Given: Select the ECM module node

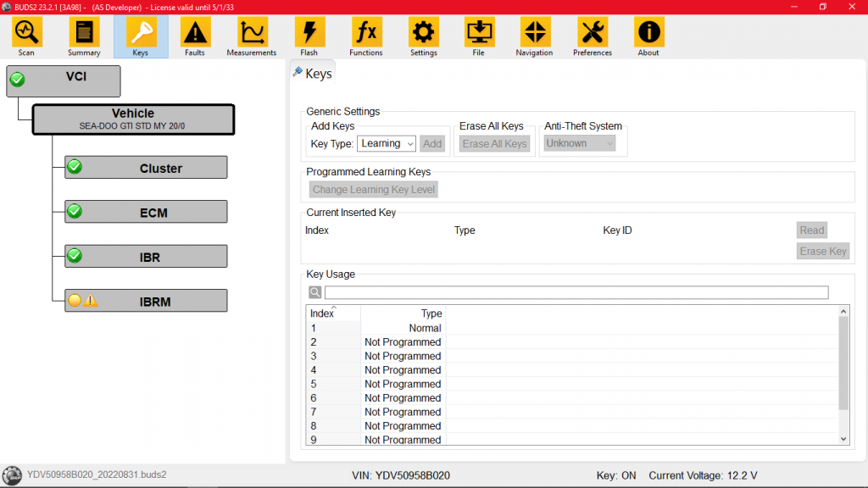Looking at the screenshot, I should 146,212.
